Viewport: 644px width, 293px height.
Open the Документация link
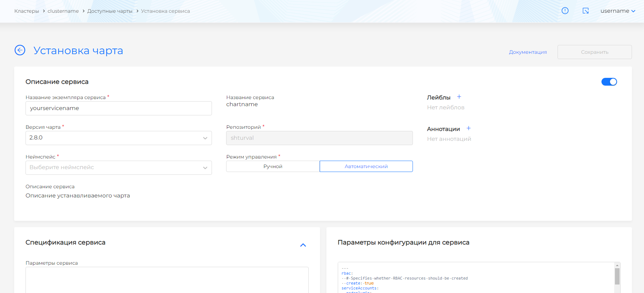528,52
